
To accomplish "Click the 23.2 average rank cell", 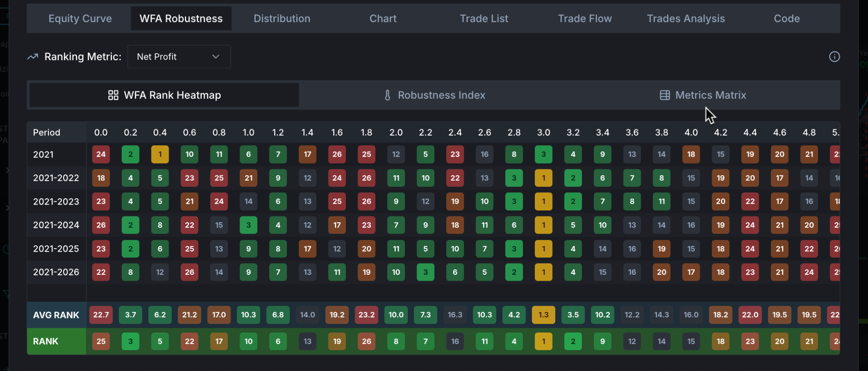I will pos(367,315).
